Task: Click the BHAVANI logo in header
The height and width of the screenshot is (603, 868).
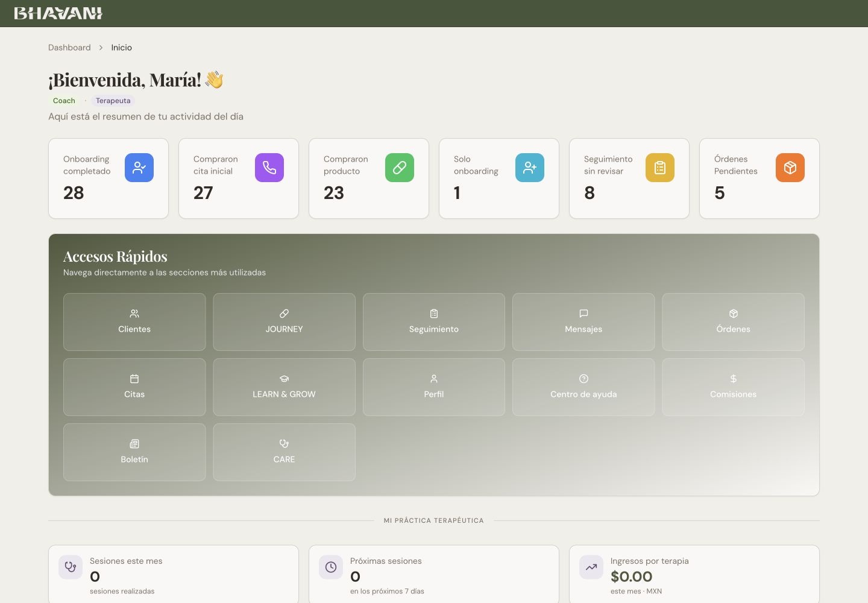Action: [58, 13]
